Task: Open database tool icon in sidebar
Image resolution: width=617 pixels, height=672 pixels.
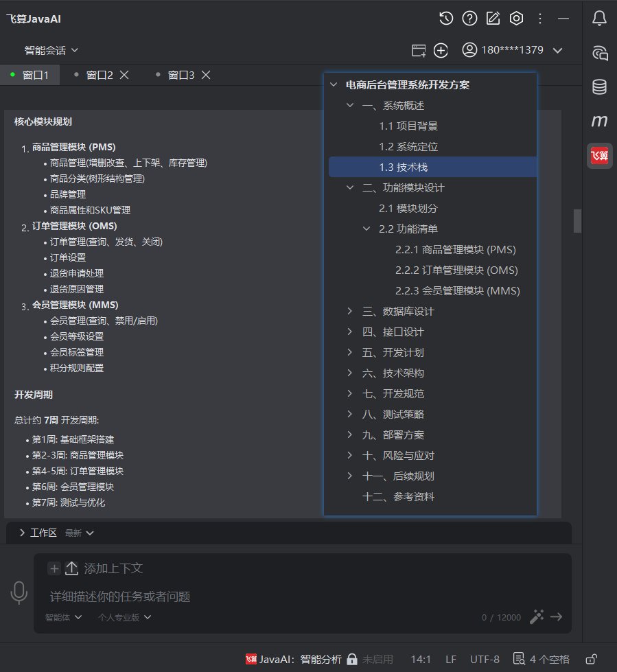Action: coord(599,87)
